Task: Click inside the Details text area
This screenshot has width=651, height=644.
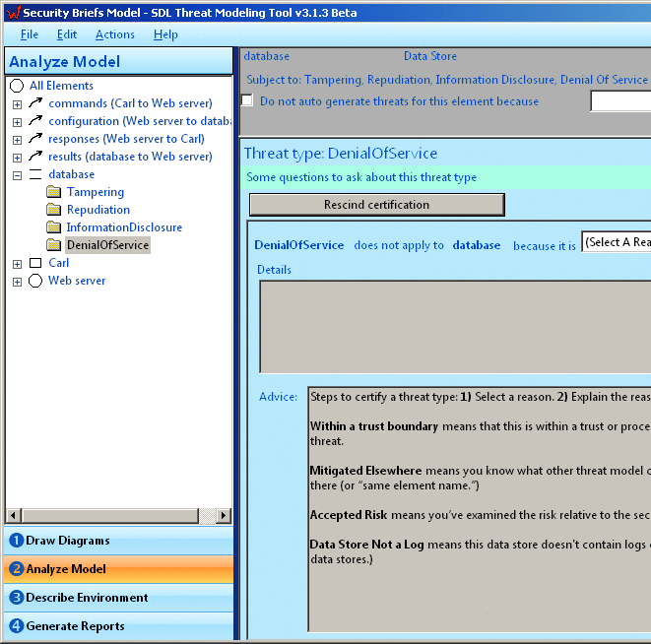Action: (x=453, y=326)
